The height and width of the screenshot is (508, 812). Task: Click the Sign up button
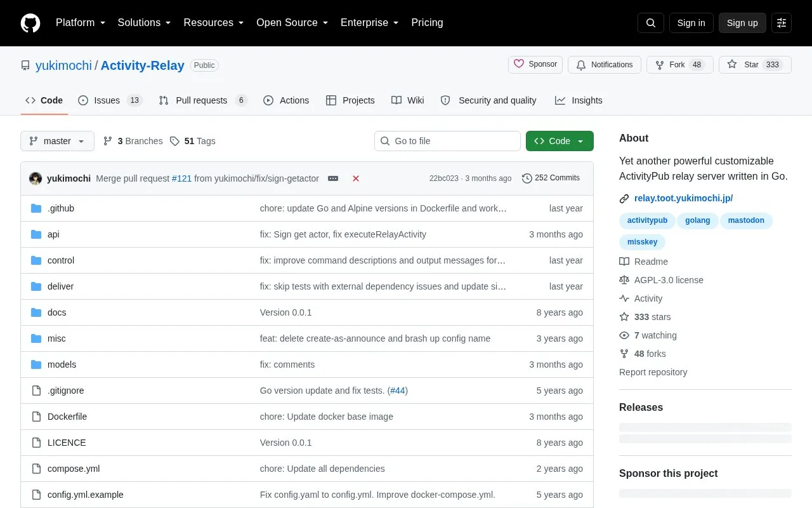[742, 23]
